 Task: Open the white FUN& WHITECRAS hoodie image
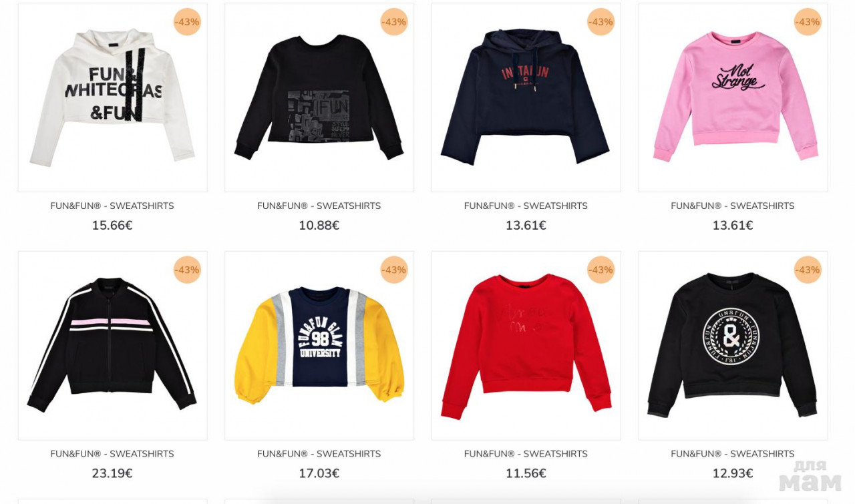pos(112,97)
